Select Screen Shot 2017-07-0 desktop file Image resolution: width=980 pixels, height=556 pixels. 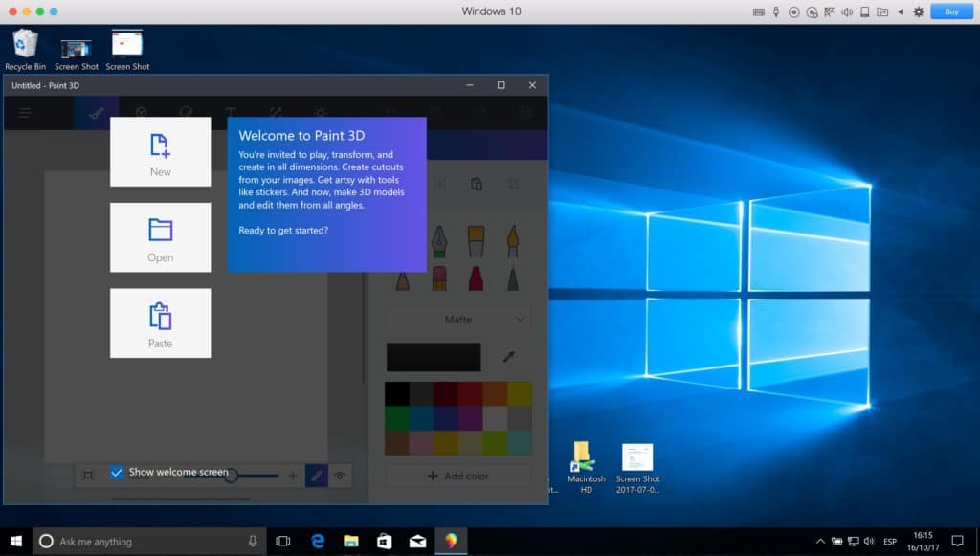click(637, 469)
